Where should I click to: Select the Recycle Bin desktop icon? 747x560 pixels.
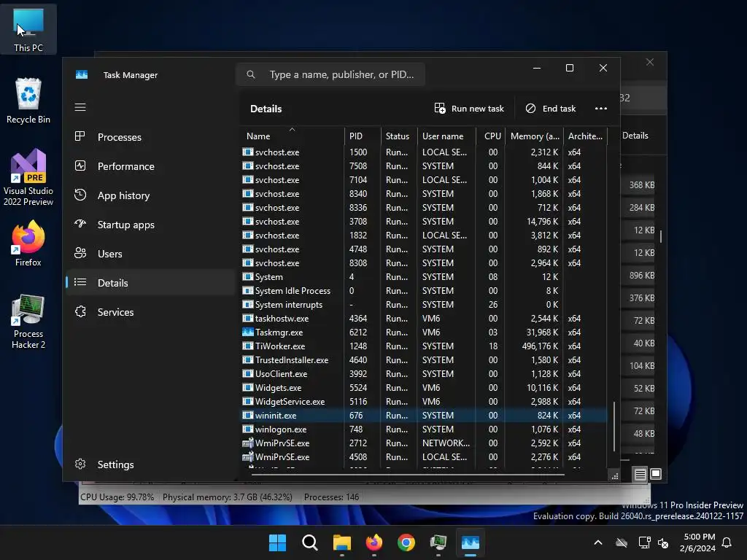click(28, 101)
